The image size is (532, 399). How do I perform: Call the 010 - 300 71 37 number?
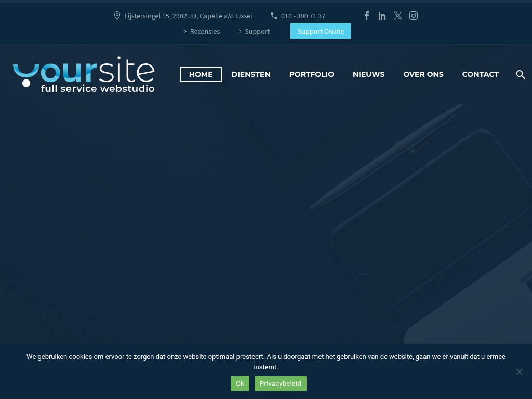pyautogui.click(x=303, y=16)
